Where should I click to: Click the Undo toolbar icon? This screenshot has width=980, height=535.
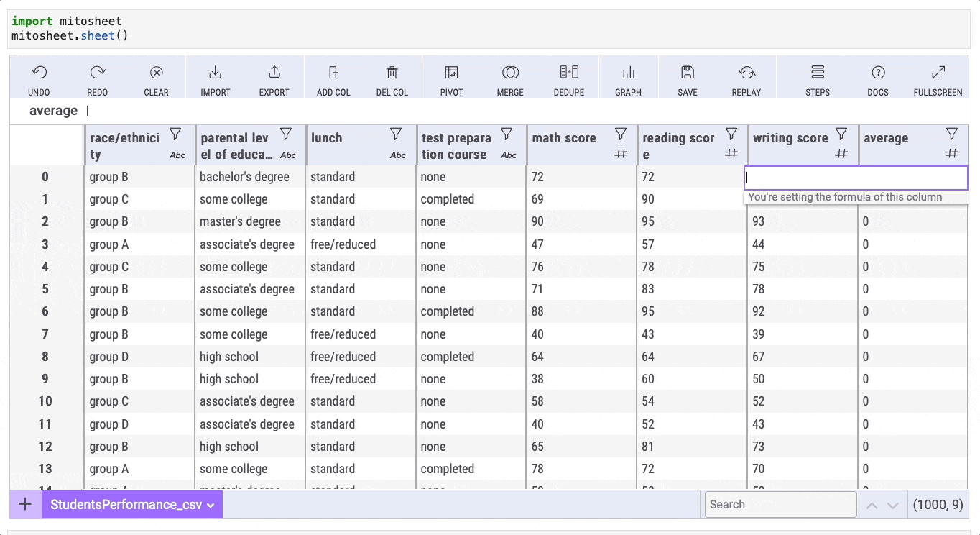click(40, 73)
